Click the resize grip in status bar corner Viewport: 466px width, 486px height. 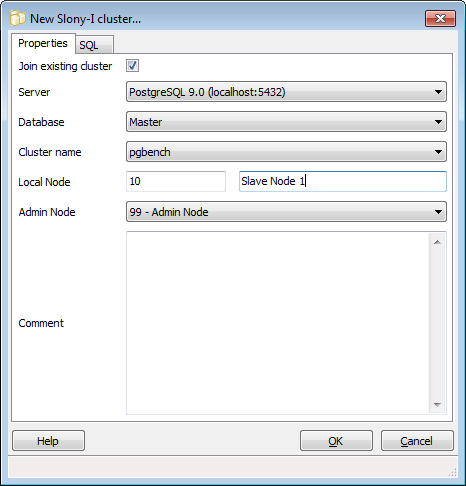coord(452,472)
